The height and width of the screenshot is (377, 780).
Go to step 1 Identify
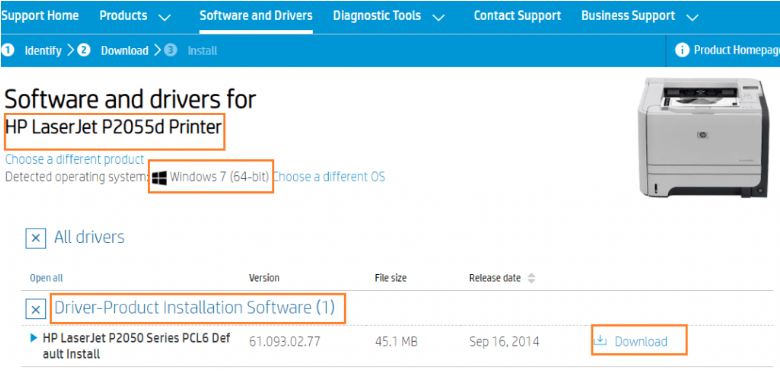[x=43, y=51]
